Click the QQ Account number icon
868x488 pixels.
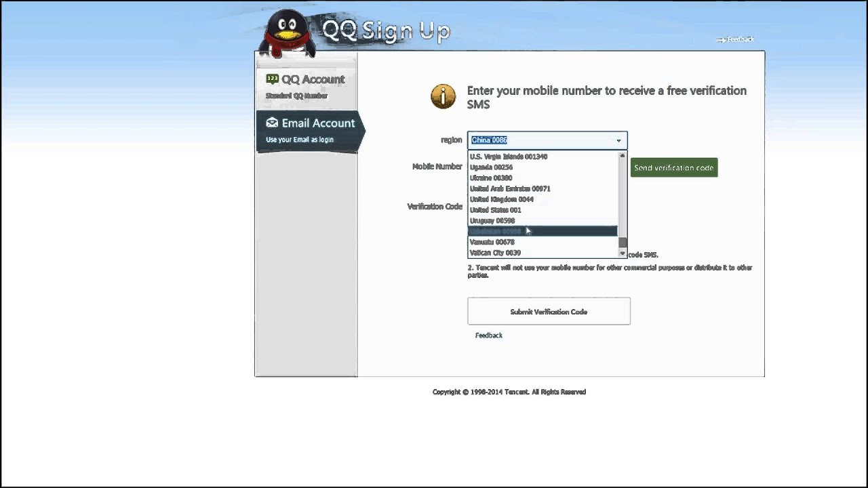[x=272, y=79]
